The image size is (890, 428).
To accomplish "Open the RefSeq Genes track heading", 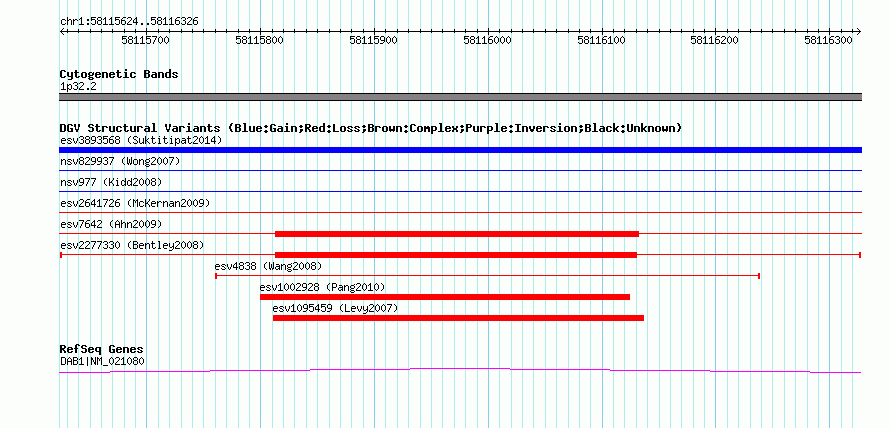I will coord(102,349).
